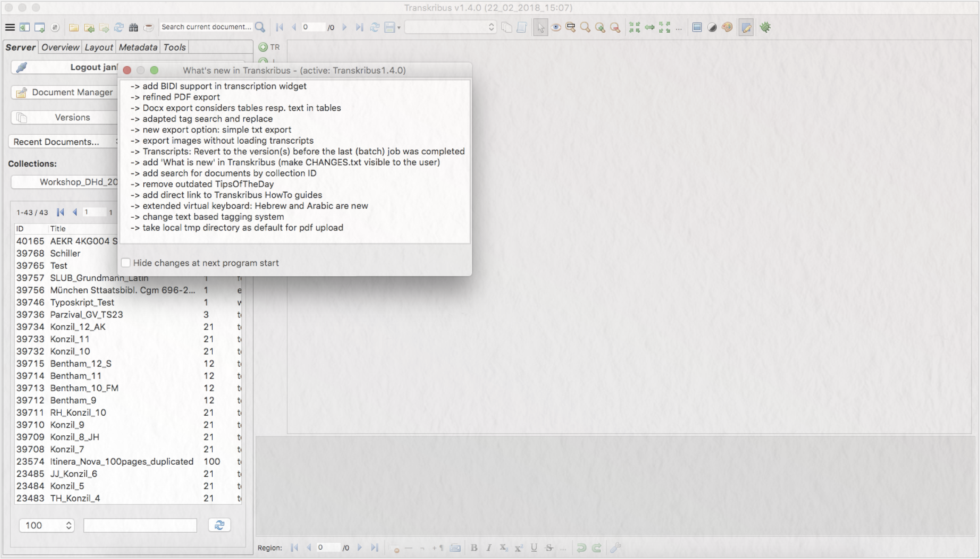
Task: Run search with magnifier next to search box
Action: coord(260,27)
